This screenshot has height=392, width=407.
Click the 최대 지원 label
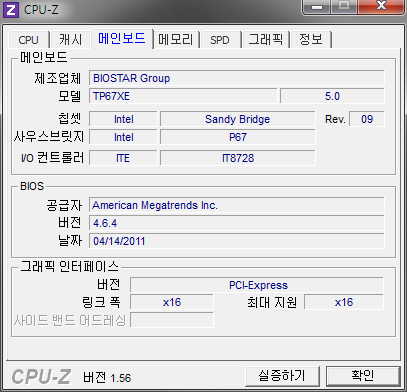click(x=272, y=302)
